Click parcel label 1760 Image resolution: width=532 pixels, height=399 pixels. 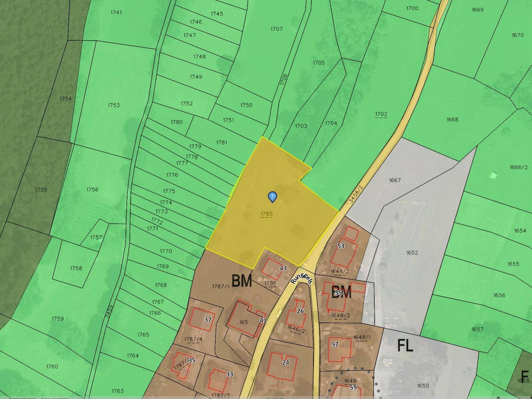pyautogui.click(x=52, y=367)
